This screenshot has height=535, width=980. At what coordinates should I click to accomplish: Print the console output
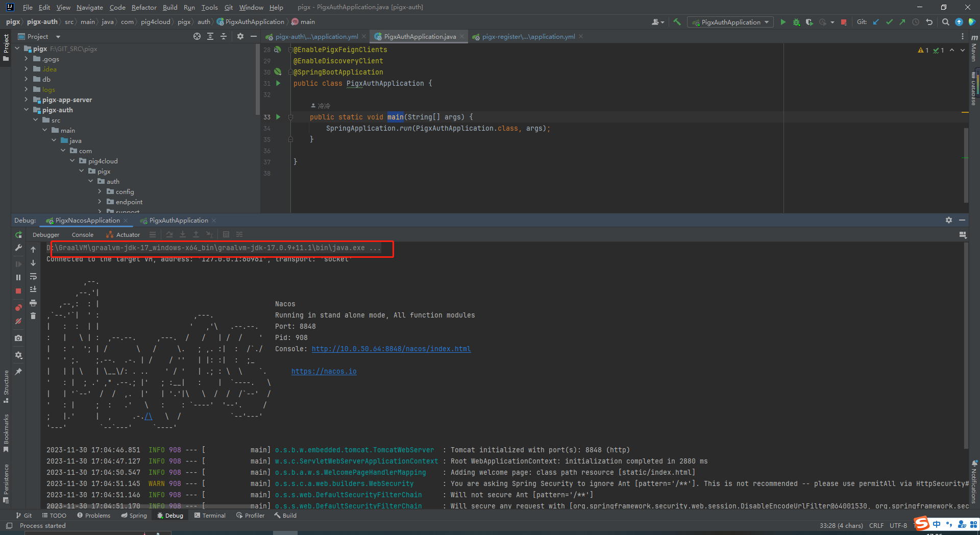33,303
